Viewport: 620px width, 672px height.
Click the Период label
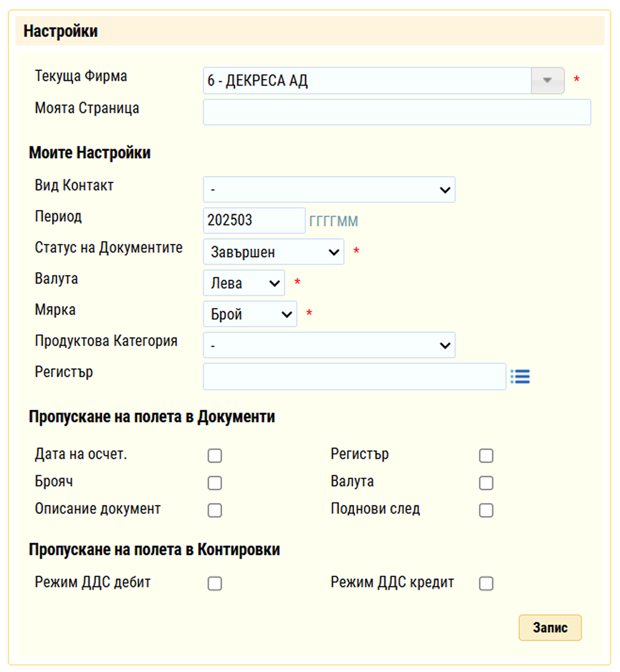(x=58, y=217)
